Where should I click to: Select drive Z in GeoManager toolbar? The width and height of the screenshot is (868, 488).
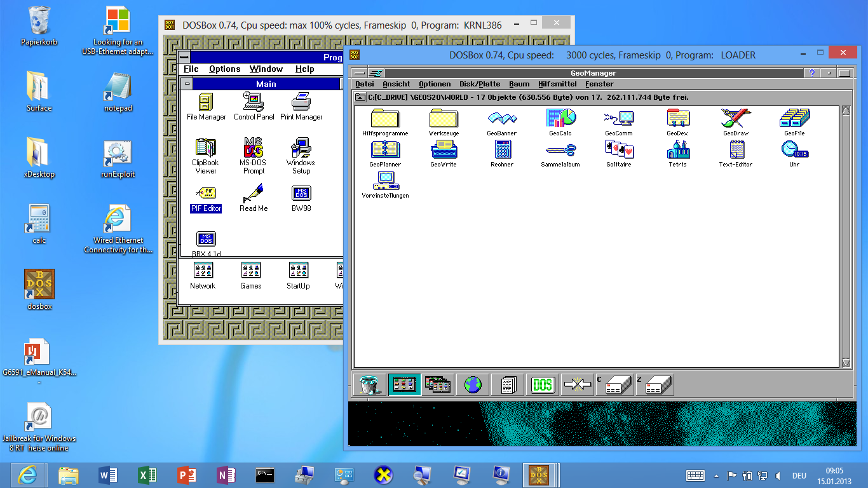[x=654, y=384]
